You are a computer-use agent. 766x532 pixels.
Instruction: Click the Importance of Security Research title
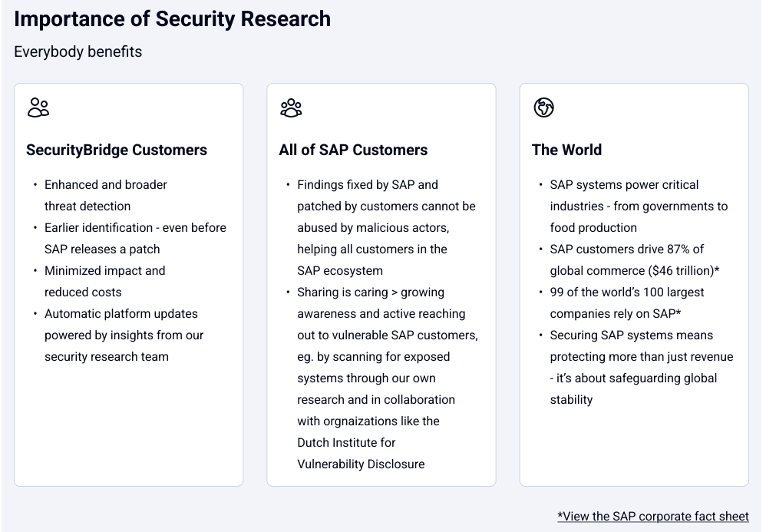(x=172, y=19)
